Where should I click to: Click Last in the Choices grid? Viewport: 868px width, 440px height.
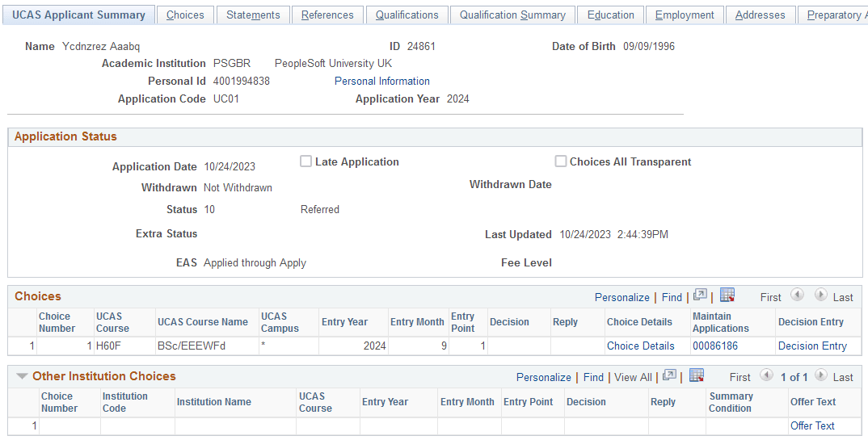(842, 297)
